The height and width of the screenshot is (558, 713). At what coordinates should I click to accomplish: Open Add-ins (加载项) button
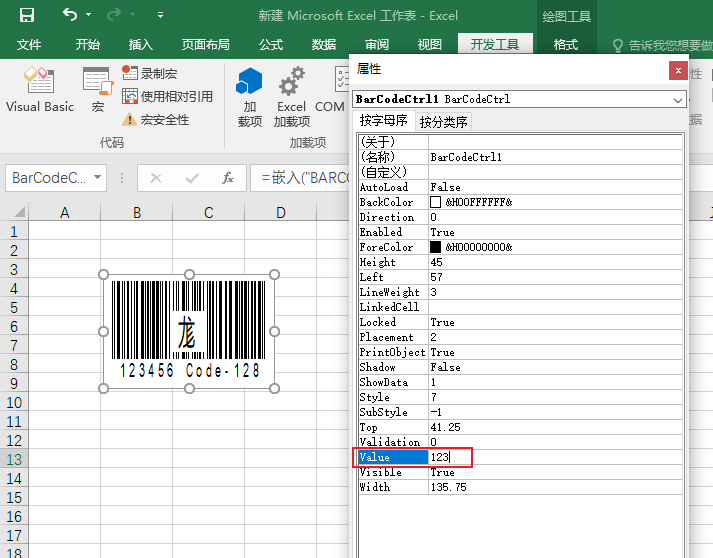250,97
